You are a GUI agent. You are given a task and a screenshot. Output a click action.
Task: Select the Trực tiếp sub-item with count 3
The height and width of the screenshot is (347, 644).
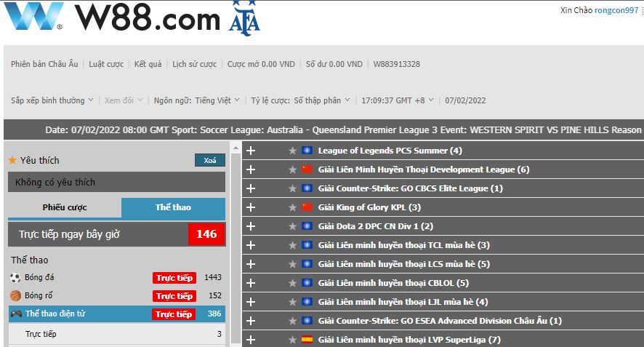click(116, 334)
